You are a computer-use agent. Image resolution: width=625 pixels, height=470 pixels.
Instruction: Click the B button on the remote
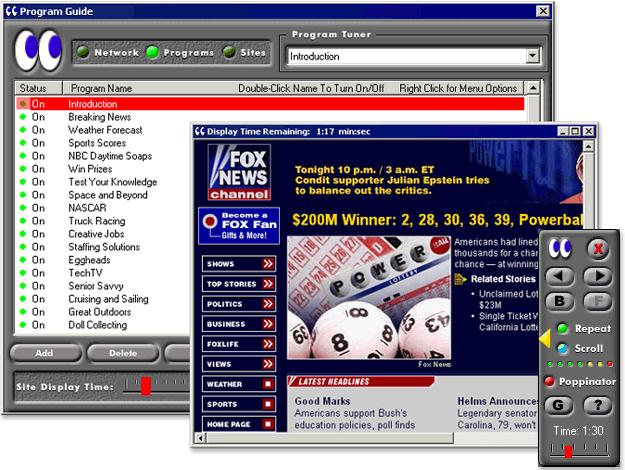(559, 301)
